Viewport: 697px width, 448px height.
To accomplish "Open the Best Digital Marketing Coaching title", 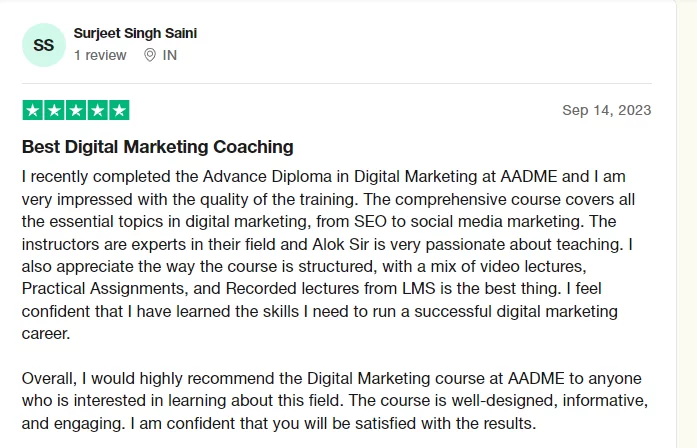I will pyautogui.click(x=158, y=147).
